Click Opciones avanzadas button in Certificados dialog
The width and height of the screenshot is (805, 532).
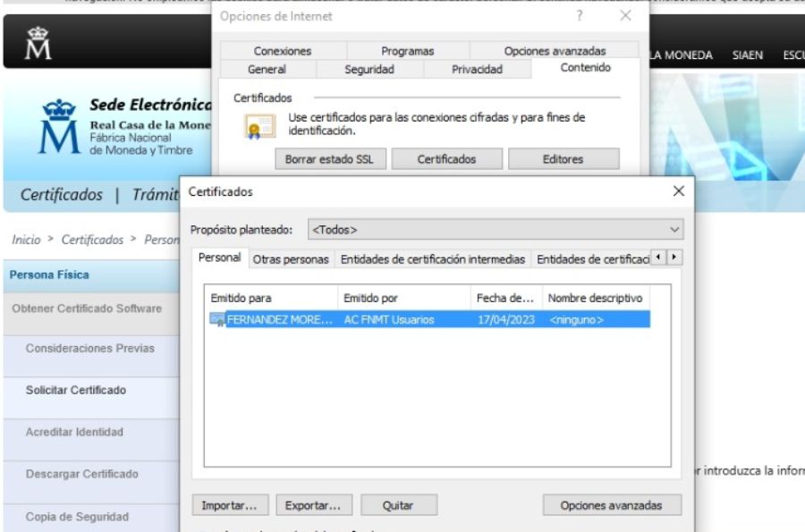point(612,505)
